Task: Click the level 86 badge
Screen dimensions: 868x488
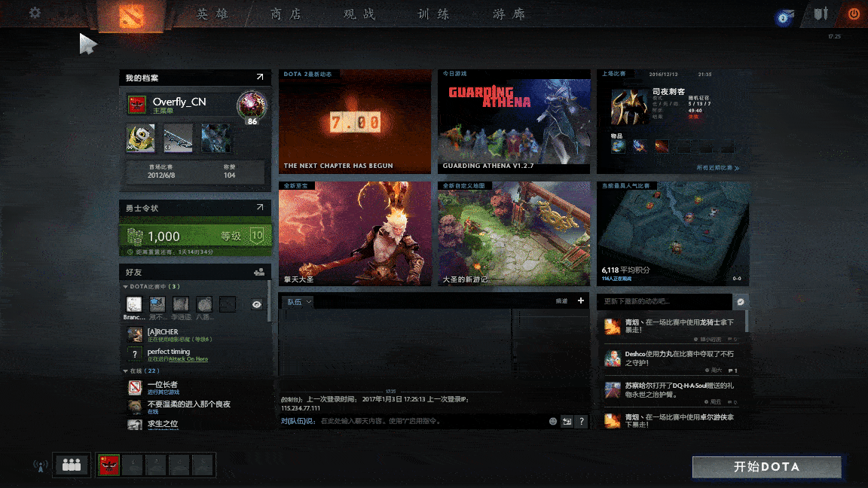Action: (252, 108)
